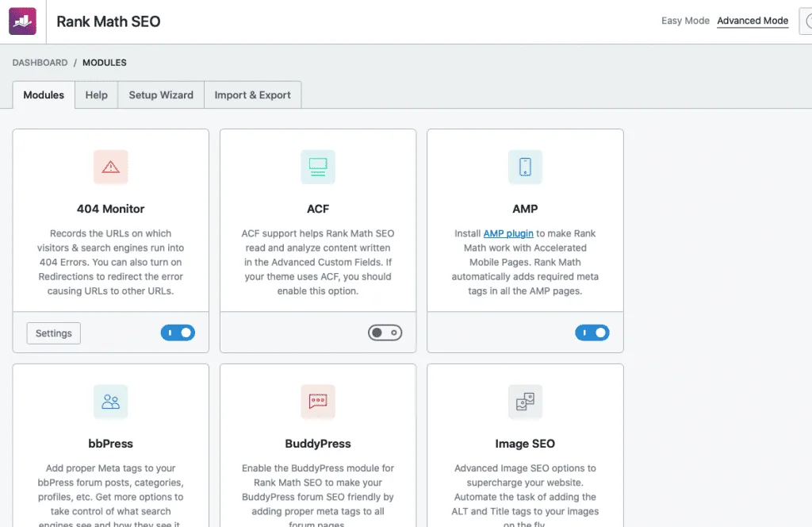Image resolution: width=812 pixels, height=527 pixels.
Task: Click the bbPress users icon
Action: point(111,402)
